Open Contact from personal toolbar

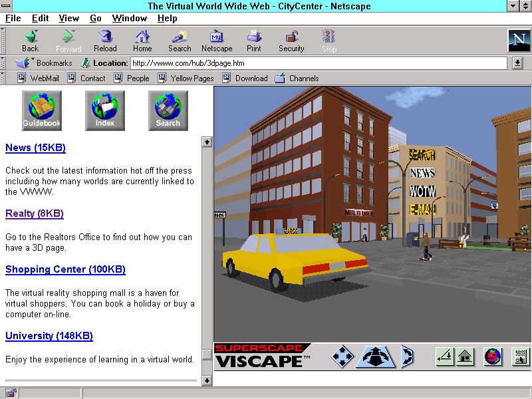(86, 78)
